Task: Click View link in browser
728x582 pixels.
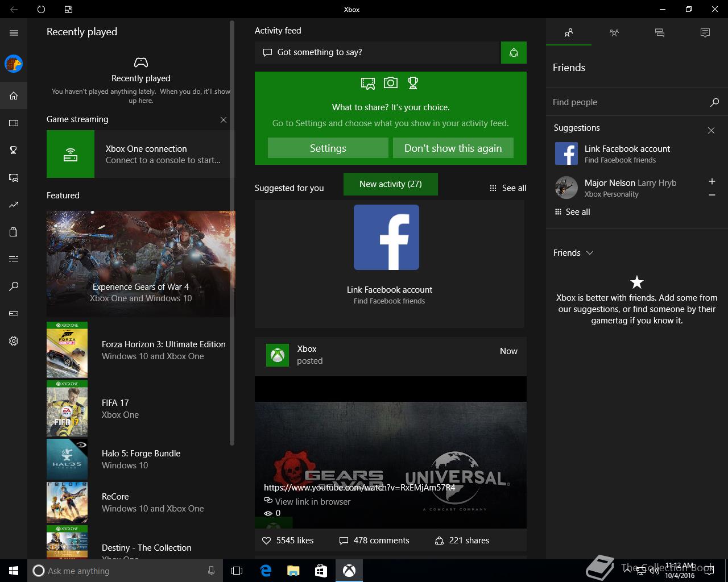Action: [308, 501]
